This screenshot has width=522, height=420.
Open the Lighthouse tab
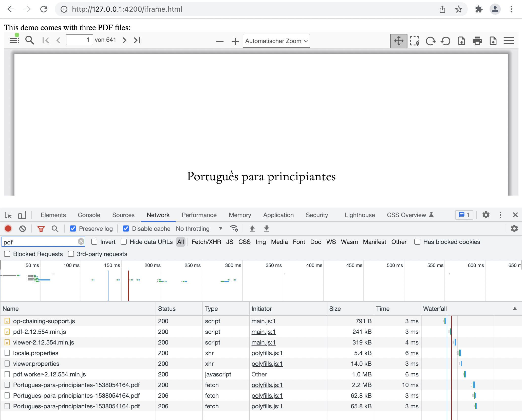[359, 215]
